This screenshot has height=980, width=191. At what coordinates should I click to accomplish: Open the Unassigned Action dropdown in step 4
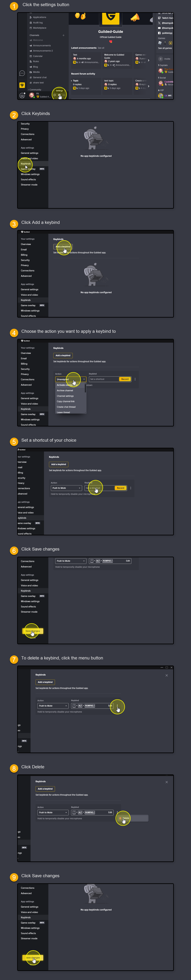[x=71, y=379]
